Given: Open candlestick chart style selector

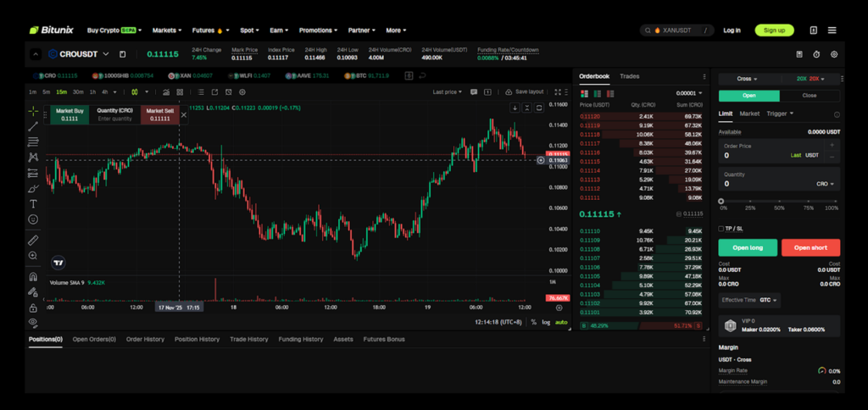Looking at the screenshot, I should (135, 91).
